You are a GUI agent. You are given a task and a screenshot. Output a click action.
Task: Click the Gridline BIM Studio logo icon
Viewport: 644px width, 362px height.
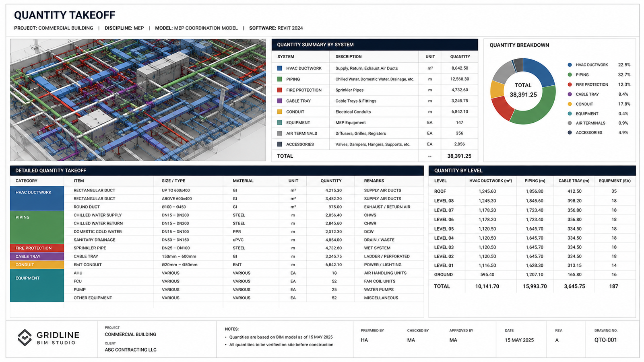[x=25, y=337]
